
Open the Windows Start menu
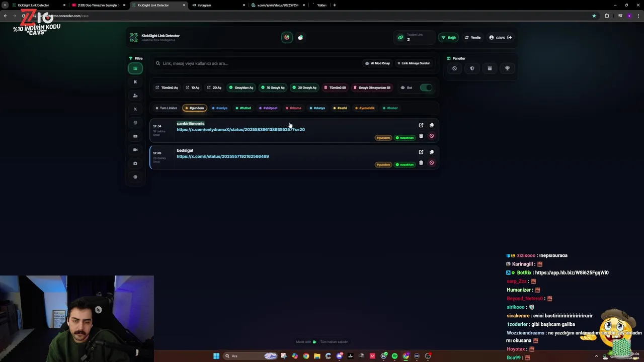point(216,356)
